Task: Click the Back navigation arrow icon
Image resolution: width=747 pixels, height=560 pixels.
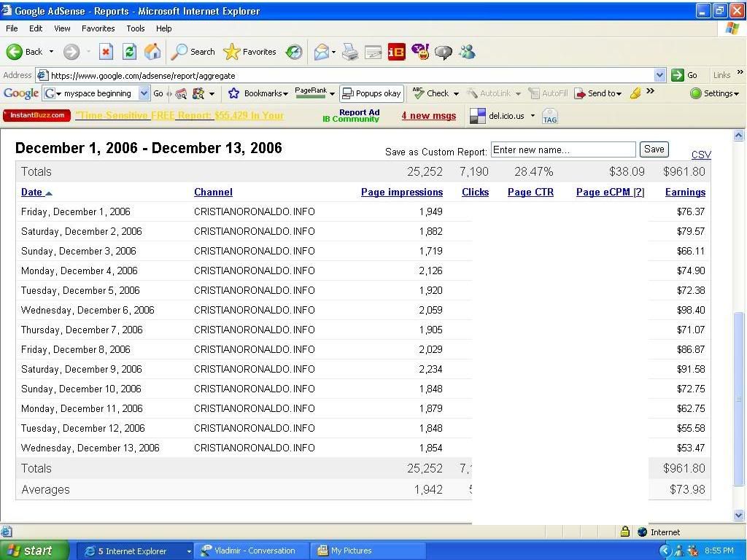Action: (x=15, y=52)
